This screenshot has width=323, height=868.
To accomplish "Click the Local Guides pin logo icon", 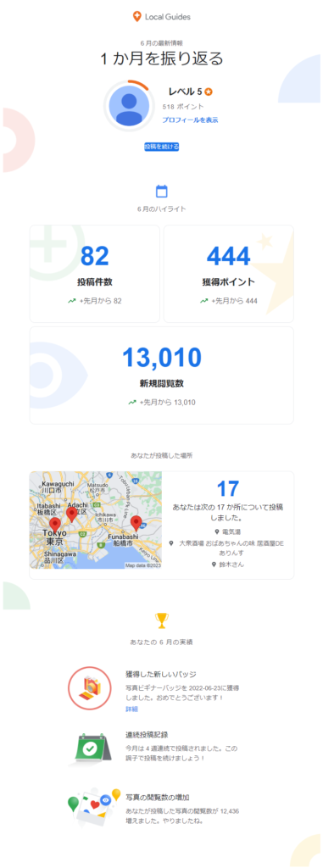I will [x=136, y=17].
